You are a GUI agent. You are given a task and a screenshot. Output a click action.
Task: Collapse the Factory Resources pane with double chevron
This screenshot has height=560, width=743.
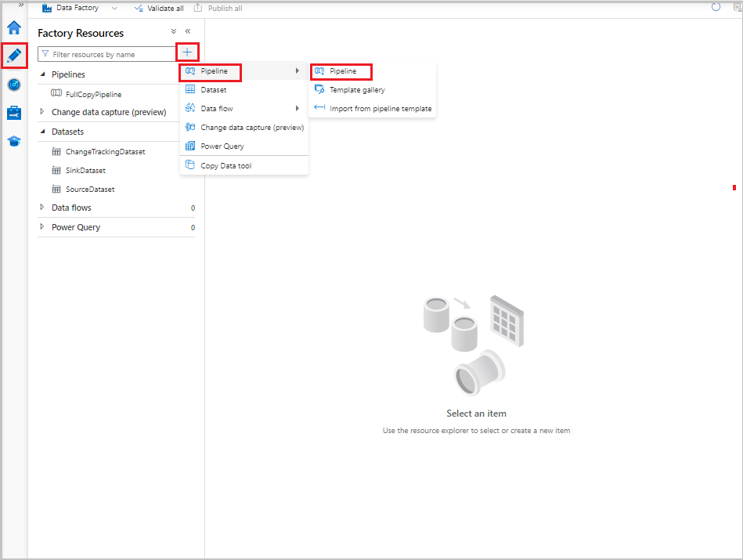(188, 32)
